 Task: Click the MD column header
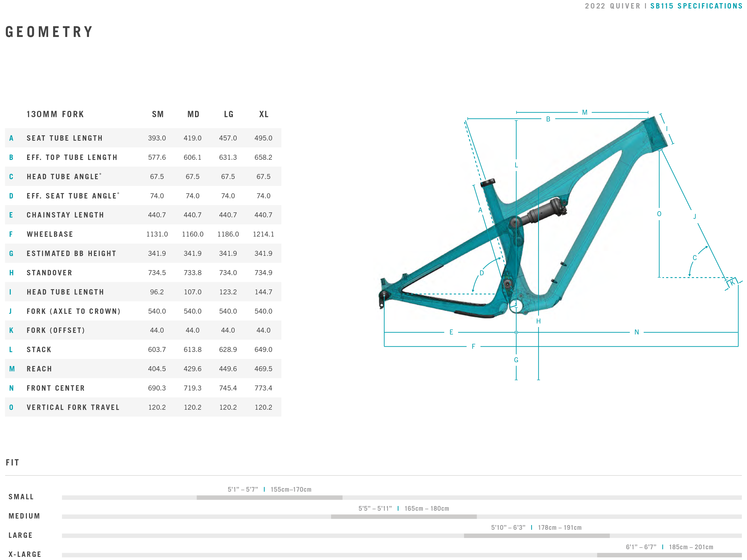193,114
